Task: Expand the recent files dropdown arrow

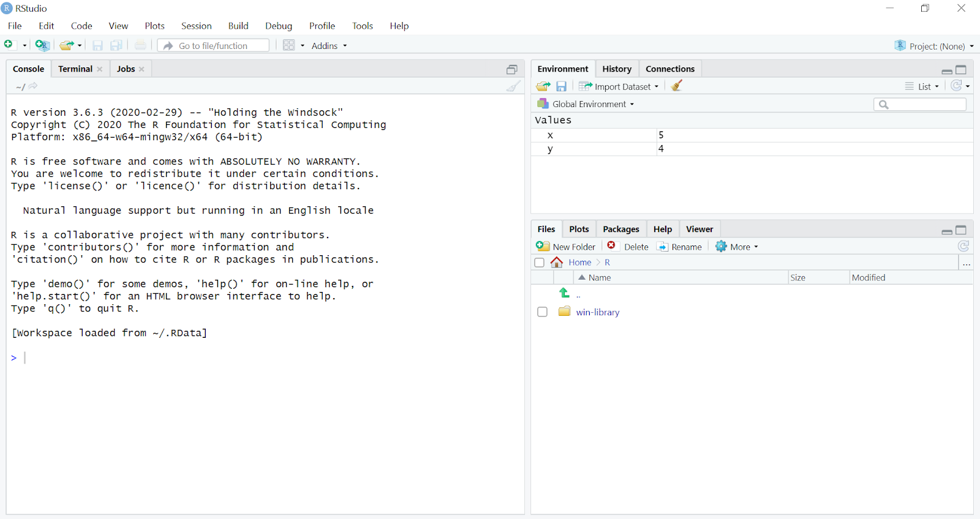Action: 80,45
